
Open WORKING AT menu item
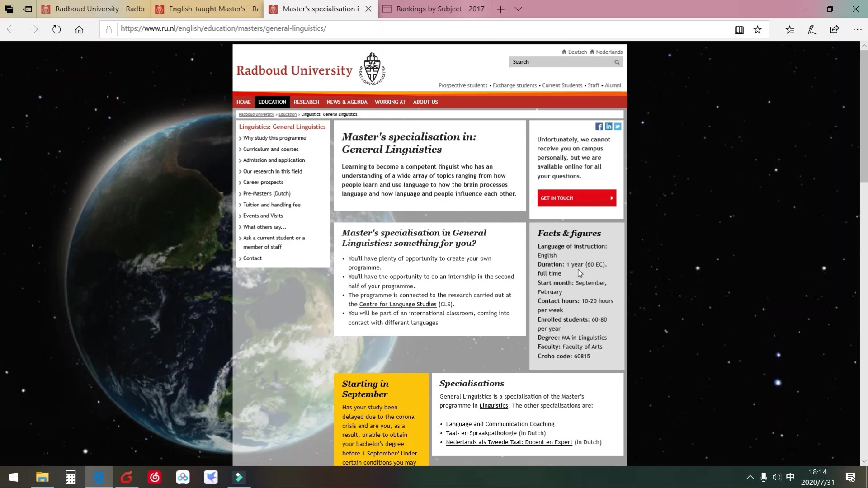[390, 102]
